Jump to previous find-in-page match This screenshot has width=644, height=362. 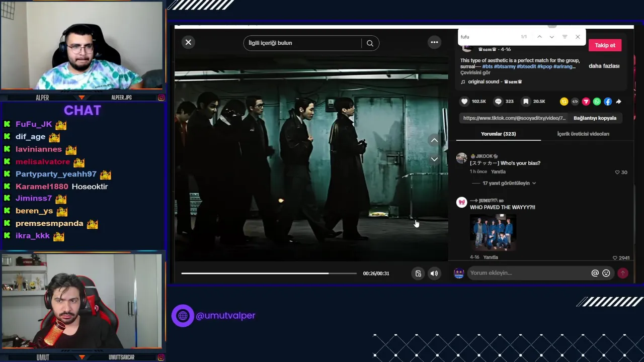point(539,37)
